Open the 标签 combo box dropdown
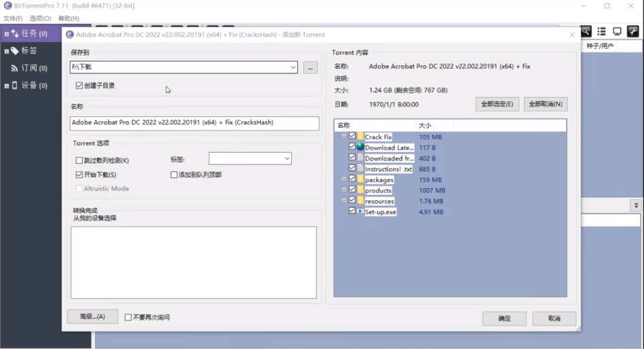Image resolution: width=644 pixels, height=349 pixels. pos(286,159)
